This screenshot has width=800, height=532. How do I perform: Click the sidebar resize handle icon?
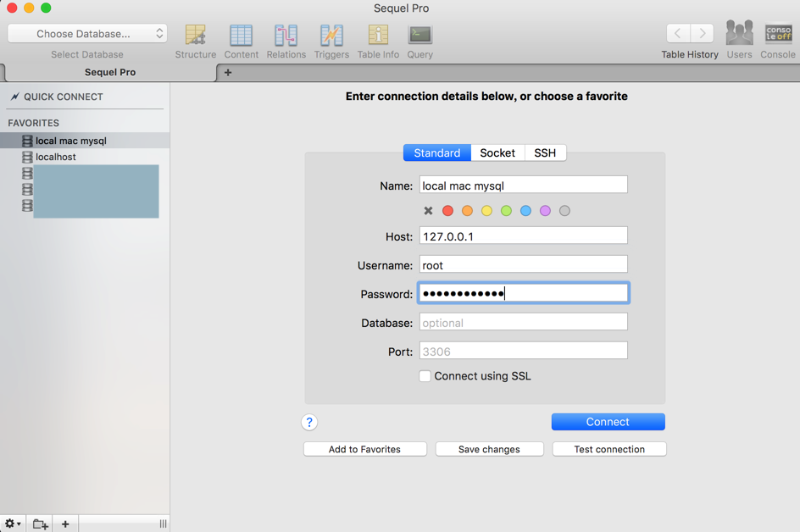tap(163, 524)
